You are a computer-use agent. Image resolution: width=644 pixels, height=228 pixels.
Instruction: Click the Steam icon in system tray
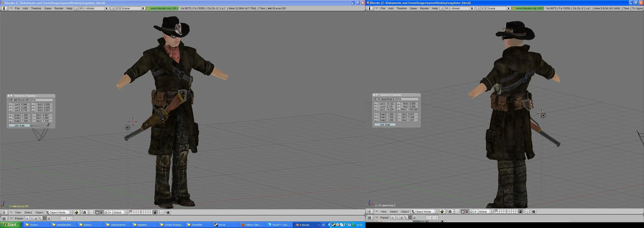(x=334, y=225)
